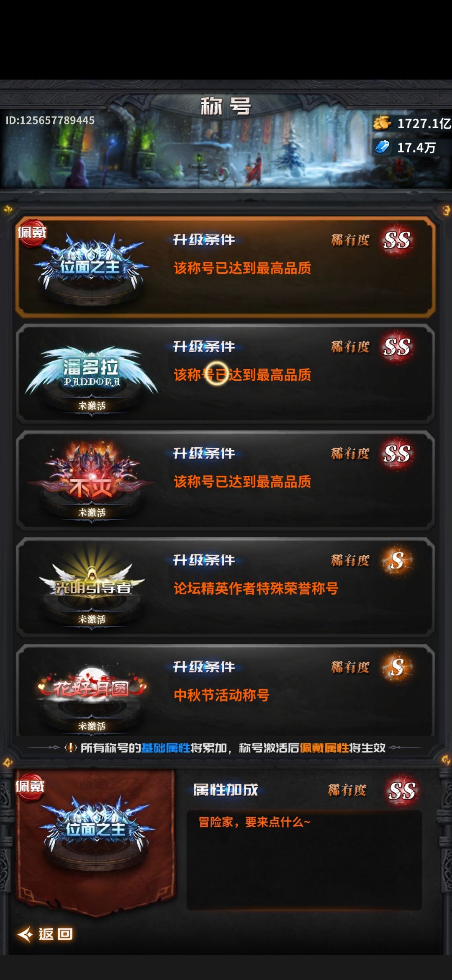Tap the 17.4万 diamond balance display
This screenshot has width=452, height=980.
point(416,147)
